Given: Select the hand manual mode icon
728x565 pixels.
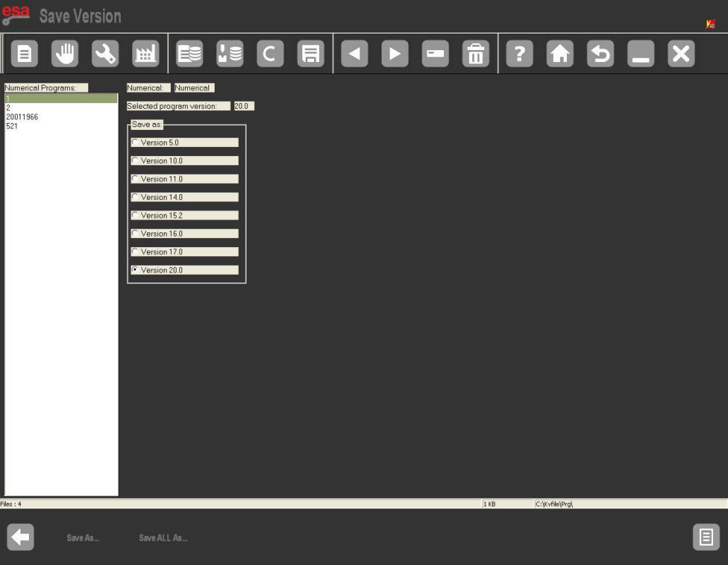Looking at the screenshot, I should (x=65, y=54).
